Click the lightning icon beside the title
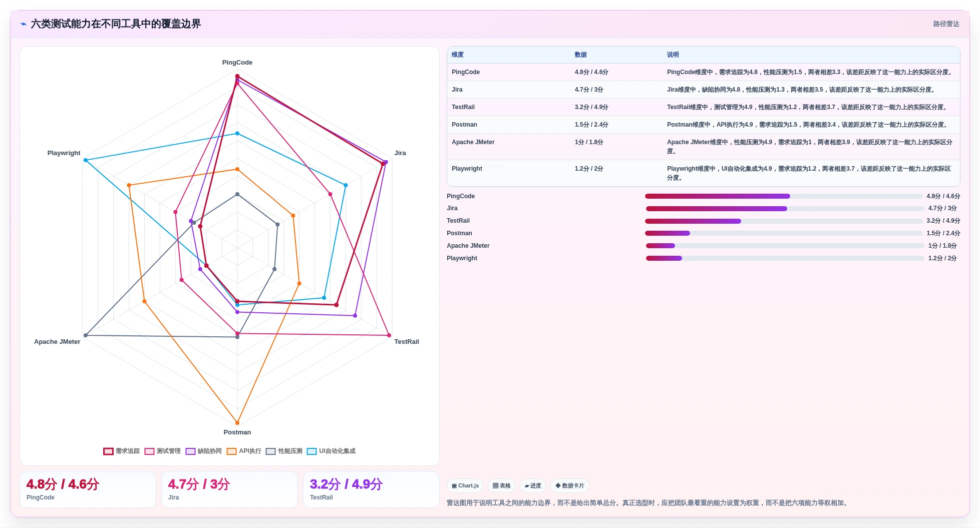The height and width of the screenshot is (528, 980). [24, 24]
